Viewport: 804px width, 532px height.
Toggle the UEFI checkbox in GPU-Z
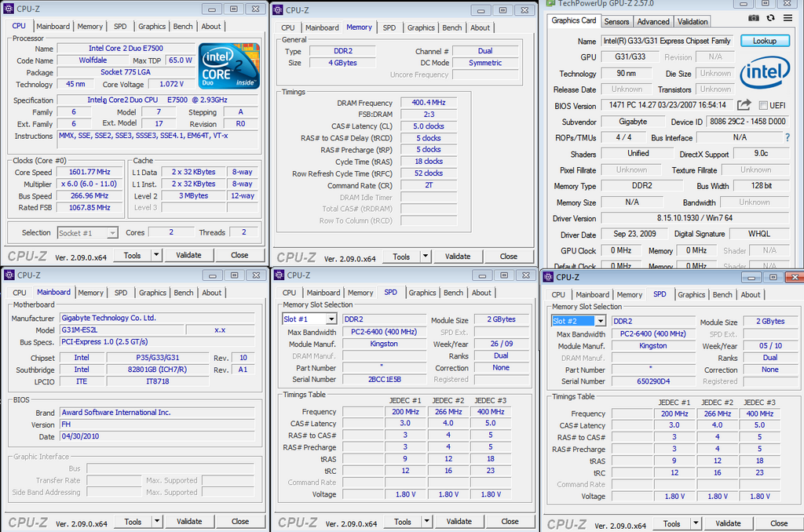click(763, 106)
